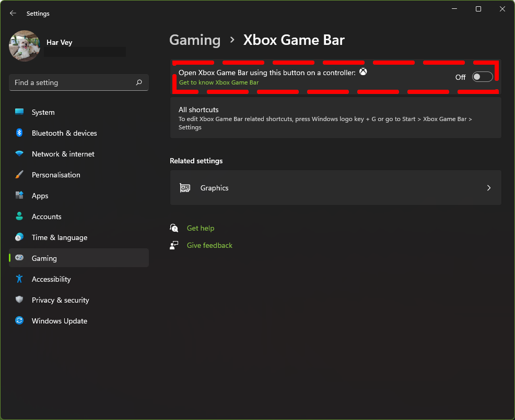The image size is (515, 420).
Task: Expand Graphics chevron arrow
Action: click(489, 188)
